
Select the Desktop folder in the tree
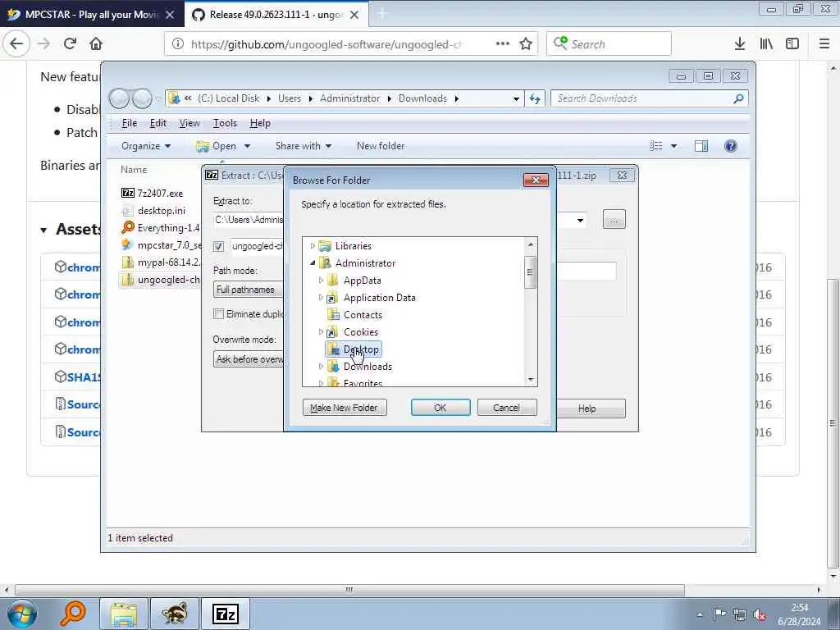tap(354, 349)
